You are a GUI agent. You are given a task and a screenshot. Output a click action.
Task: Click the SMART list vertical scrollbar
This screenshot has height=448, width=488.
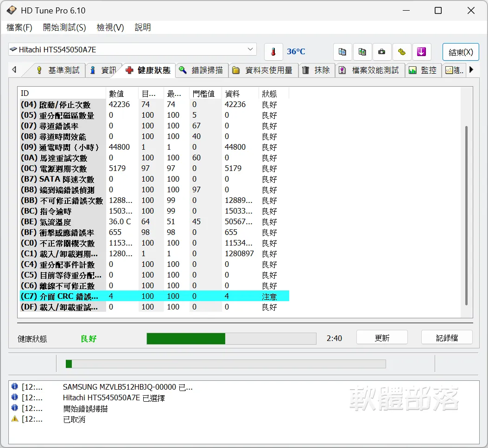tap(466, 215)
